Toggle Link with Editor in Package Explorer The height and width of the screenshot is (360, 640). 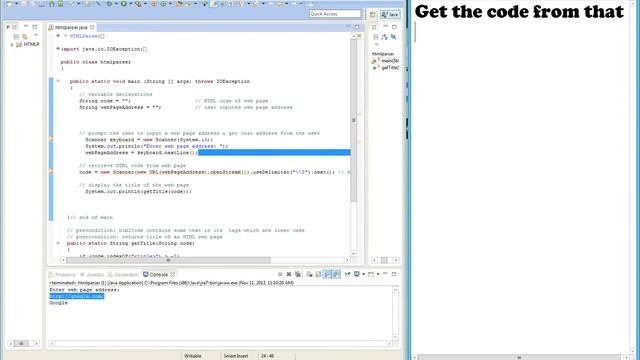point(25,37)
